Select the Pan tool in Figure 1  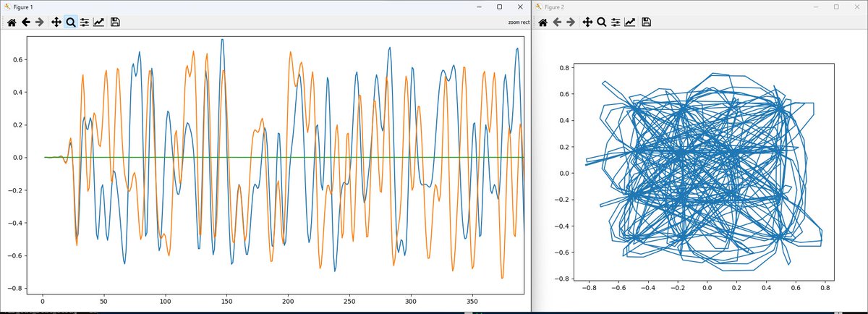[56, 22]
